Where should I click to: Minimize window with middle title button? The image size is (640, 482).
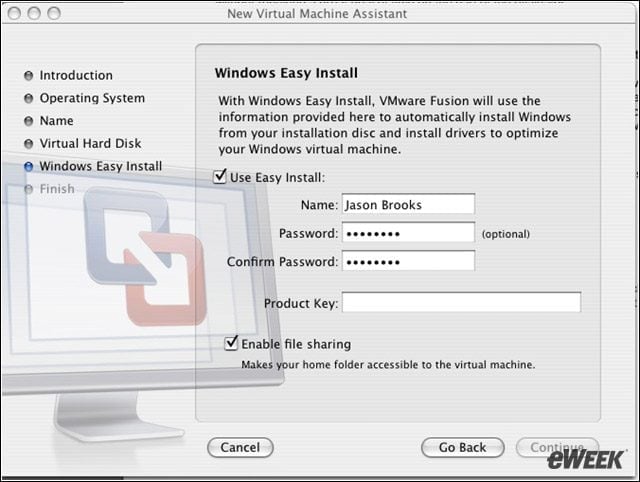[34, 13]
